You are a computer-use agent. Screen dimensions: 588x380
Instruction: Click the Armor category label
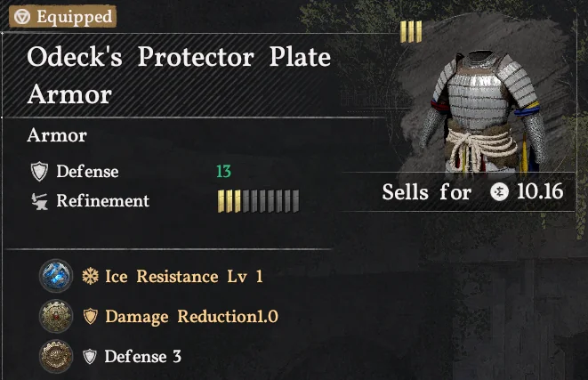click(x=56, y=136)
